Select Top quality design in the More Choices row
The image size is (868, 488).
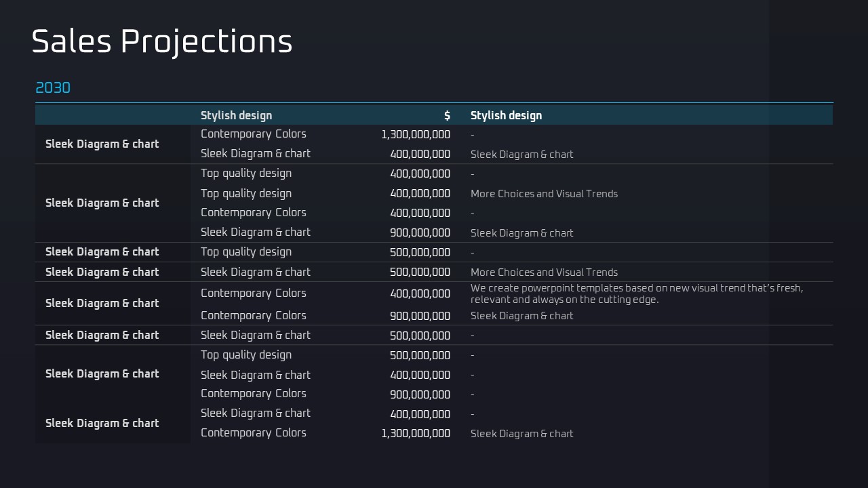[246, 193]
